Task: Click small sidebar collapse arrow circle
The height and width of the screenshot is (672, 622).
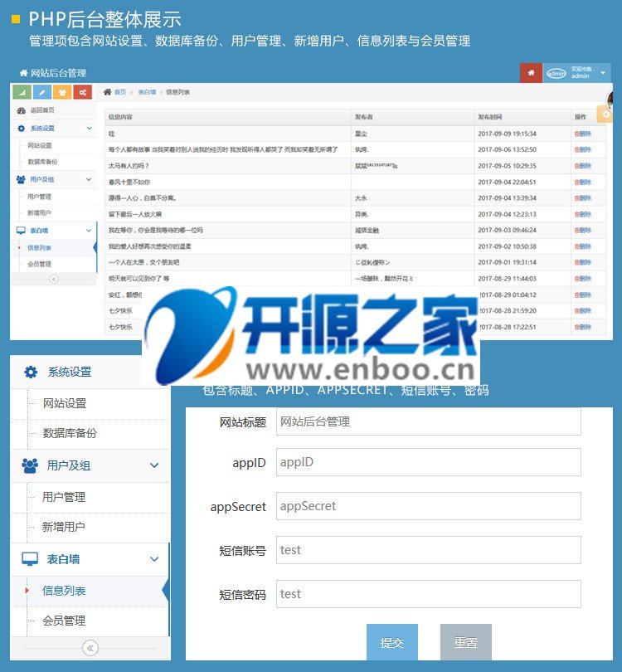Action: pyautogui.click(x=54, y=280)
